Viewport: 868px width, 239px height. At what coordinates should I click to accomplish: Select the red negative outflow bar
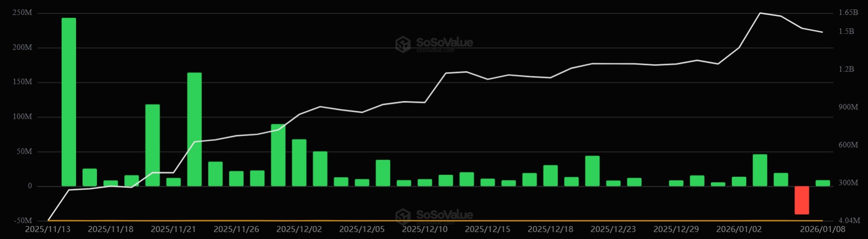point(801,200)
